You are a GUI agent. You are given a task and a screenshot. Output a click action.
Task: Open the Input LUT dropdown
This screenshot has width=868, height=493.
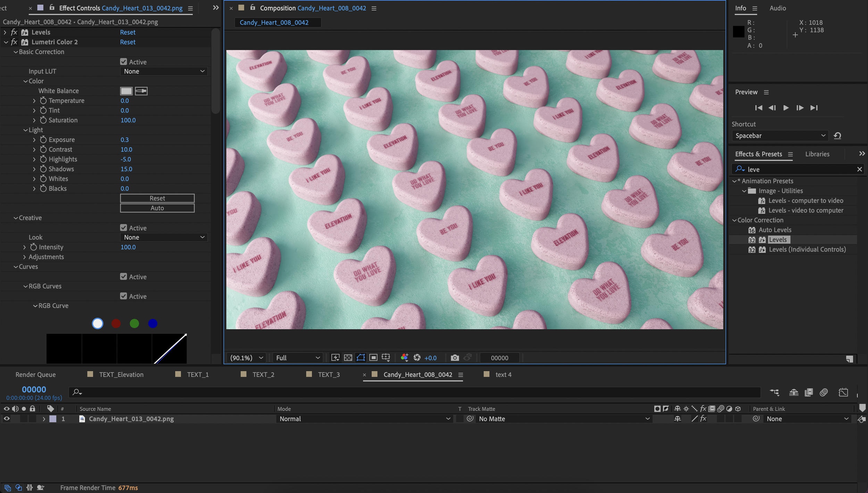point(164,72)
